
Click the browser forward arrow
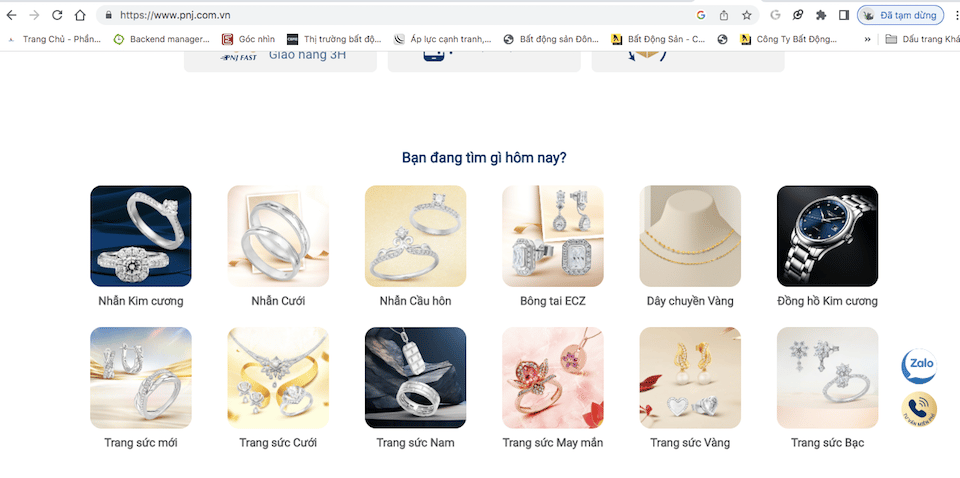[x=34, y=15]
